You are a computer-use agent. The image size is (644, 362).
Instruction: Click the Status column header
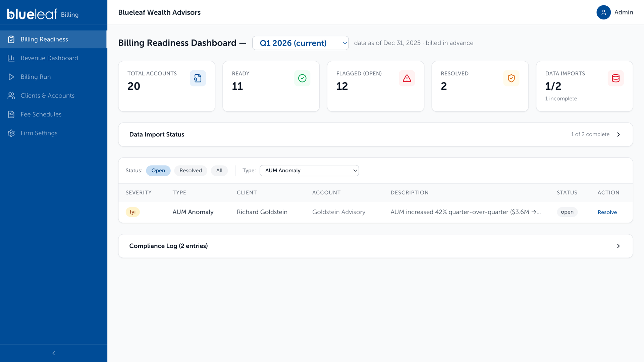point(567,193)
